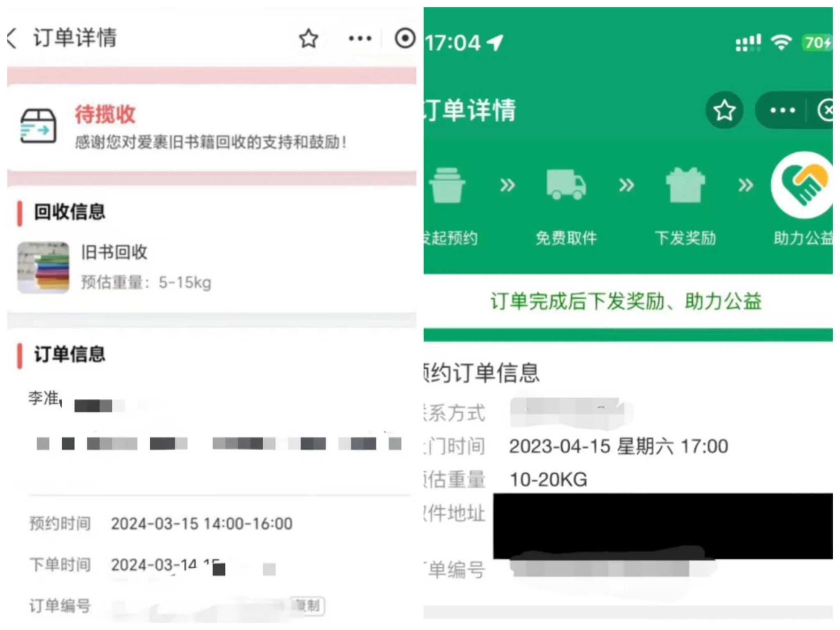The height and width of the screenshot is (630, 840).
Task: Close the green mini program with the X
Action: (x=825, y=110)
